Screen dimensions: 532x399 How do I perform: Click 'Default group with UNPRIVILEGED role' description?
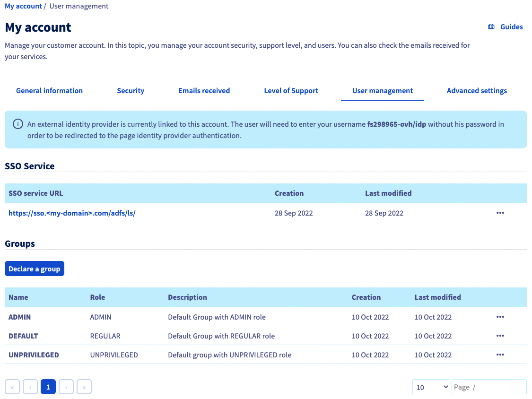point(230,355)
